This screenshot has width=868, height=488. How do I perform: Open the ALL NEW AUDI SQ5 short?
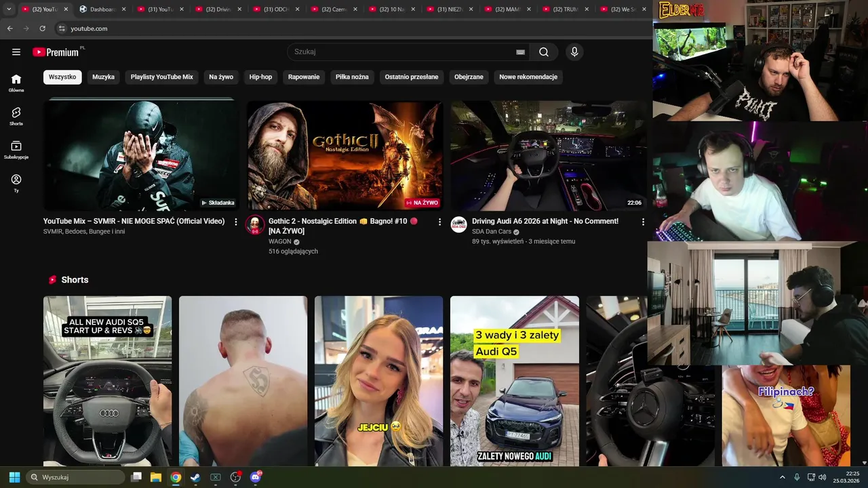point(107,381)
